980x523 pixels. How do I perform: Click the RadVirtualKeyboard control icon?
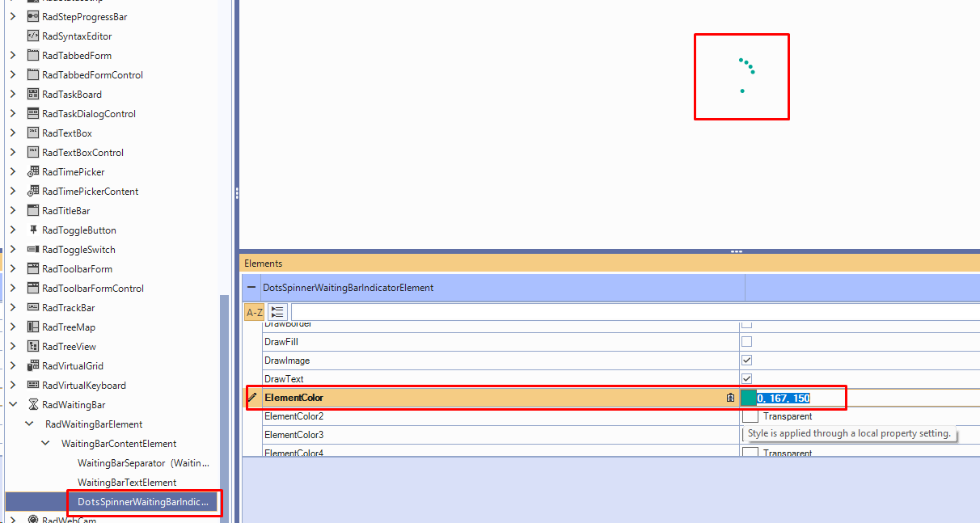33,386
